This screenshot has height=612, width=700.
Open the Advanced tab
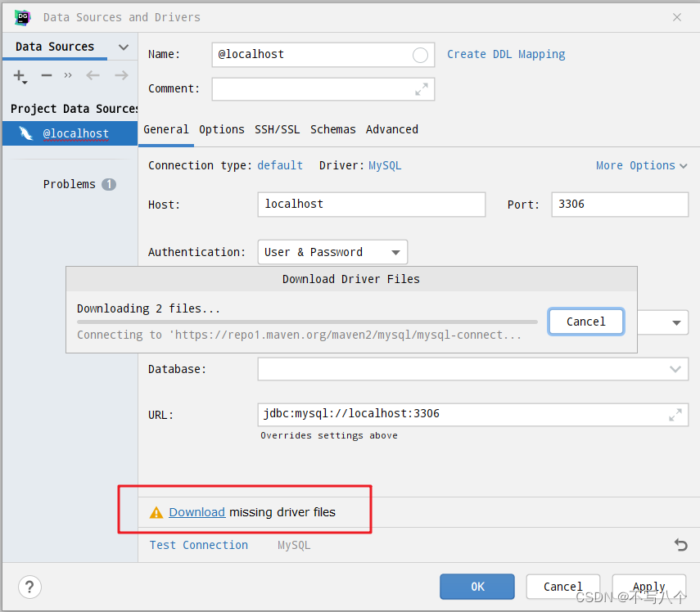pos(392,130)
